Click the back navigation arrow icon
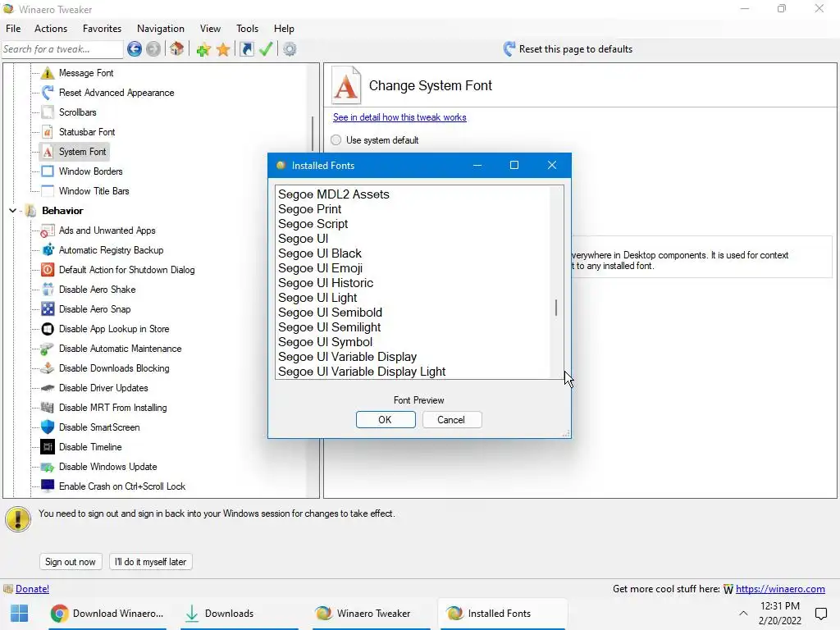Image resolution: width=840 pixels, height=630 pixels. 135,49
